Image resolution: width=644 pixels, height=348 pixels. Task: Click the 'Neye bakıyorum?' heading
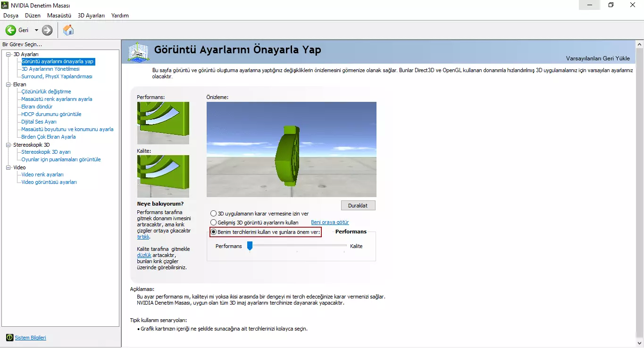coord(160,204)
